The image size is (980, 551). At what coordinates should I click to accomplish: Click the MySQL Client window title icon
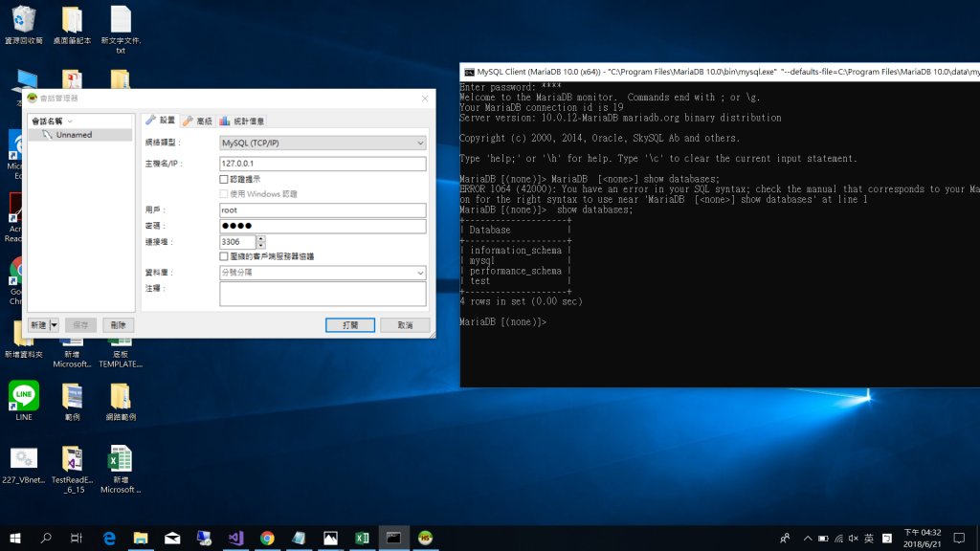pos(469,72)
